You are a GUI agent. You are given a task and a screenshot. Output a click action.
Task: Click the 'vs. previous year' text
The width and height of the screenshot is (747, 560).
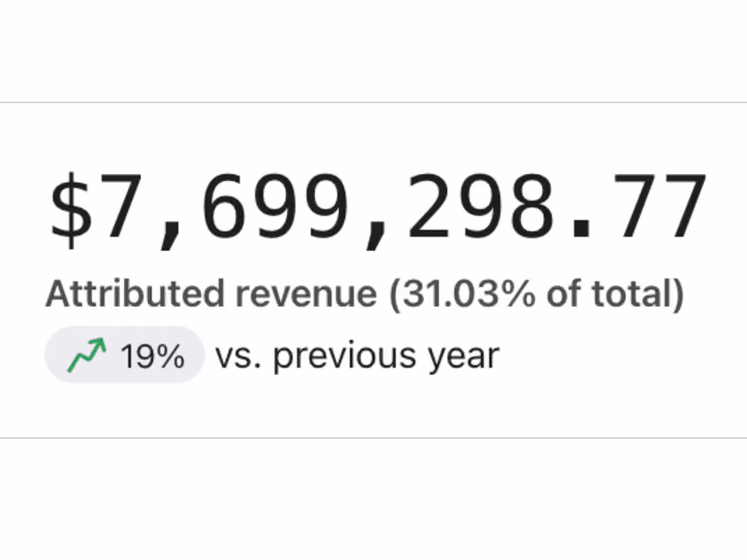pos(357,356)
